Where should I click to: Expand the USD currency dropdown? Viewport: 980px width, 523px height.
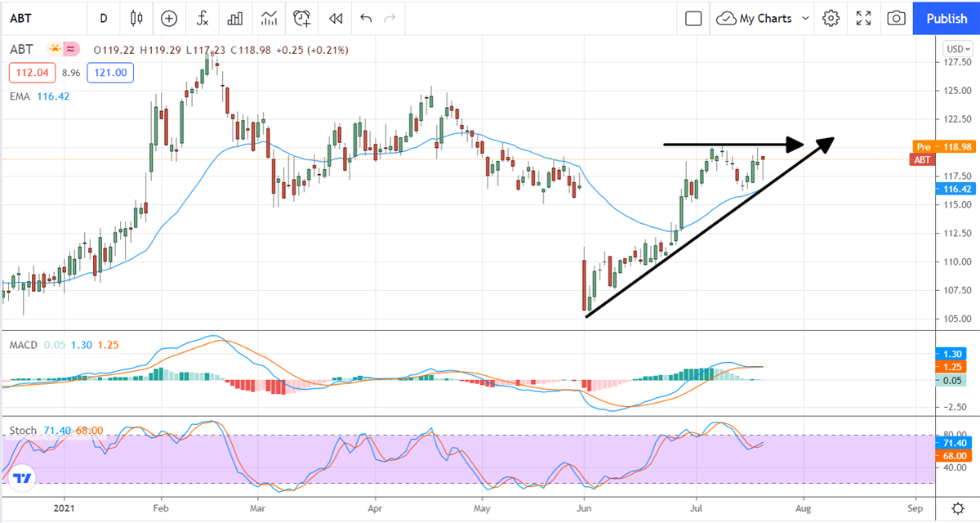(x=956, y=47)
